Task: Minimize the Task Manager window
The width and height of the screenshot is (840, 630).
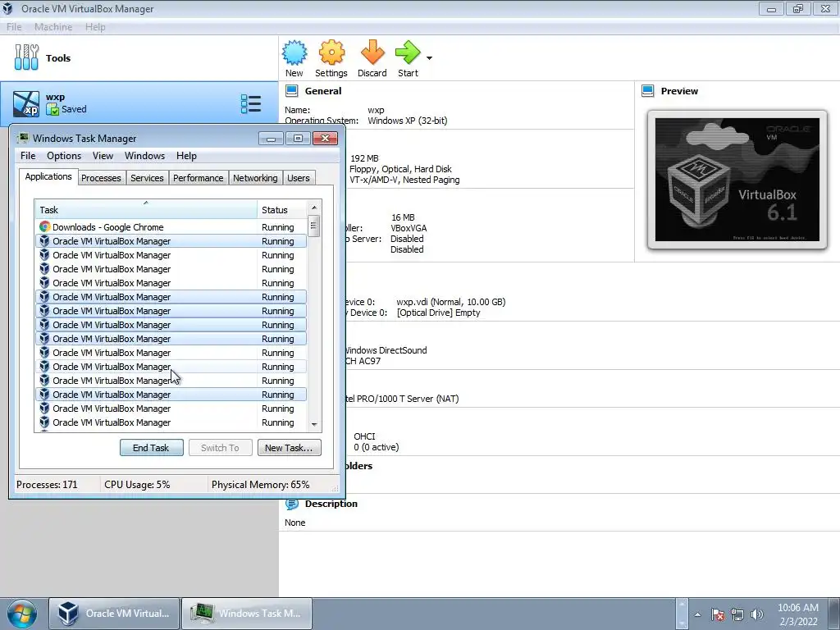Action: coord(271,139)
